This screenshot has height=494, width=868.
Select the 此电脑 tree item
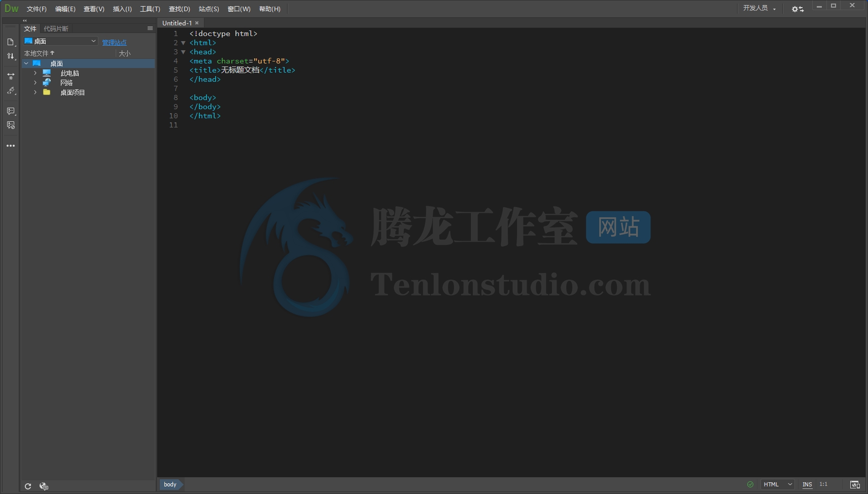coord(70,73)
